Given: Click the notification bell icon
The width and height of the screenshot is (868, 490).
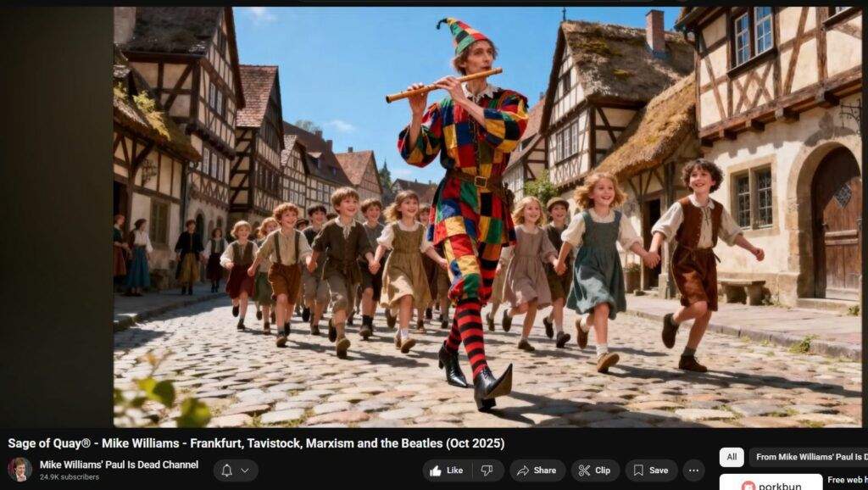Looking at the screenshot, I should pyautogui.click(x=226, y=471).
